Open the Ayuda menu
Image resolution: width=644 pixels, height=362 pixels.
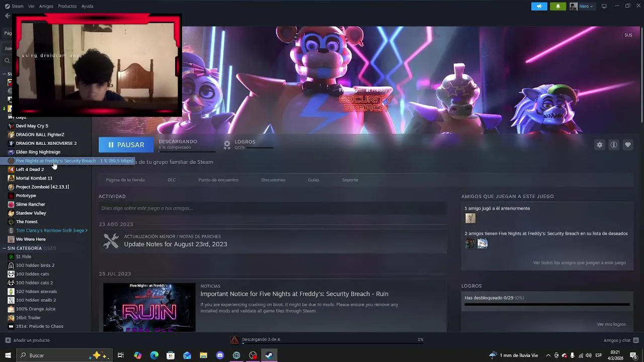pos(87,6)
